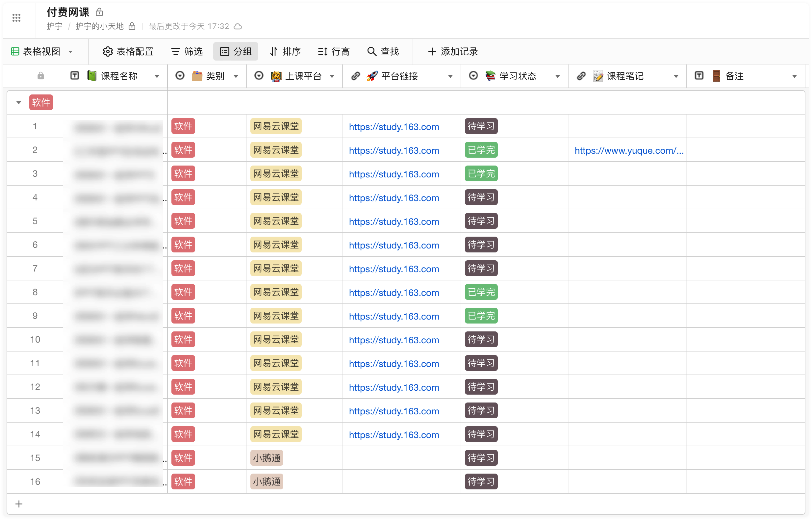Click the link type icon of 课程笔记 column
The height and width of the screenshot is (520, 812).
581,76
